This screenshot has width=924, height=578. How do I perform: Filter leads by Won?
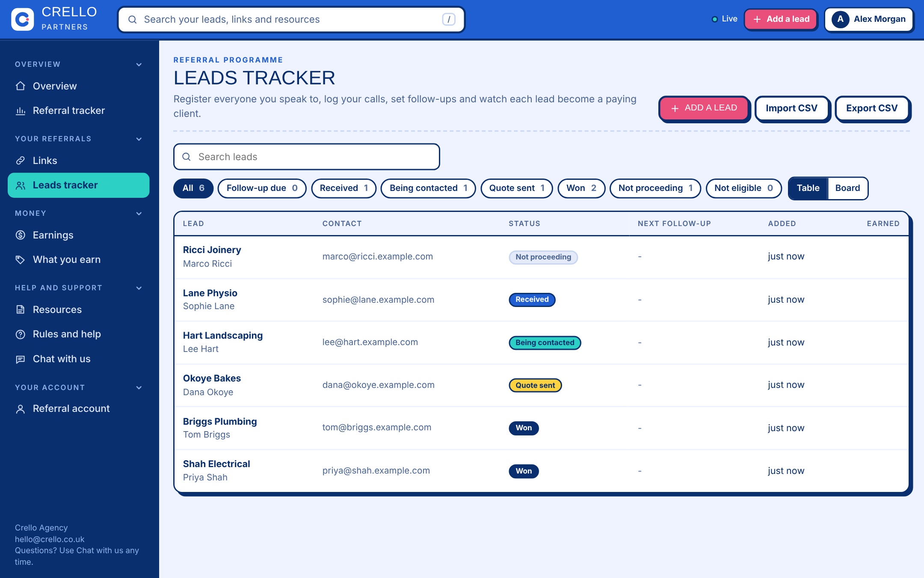[581, 188]
